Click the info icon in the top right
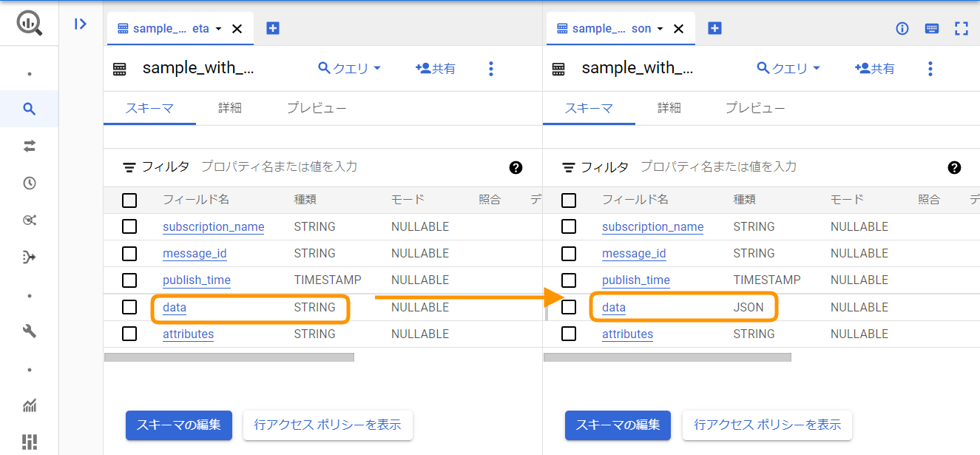Viewport: 980px width, 455px height. [x=902, y=28]
